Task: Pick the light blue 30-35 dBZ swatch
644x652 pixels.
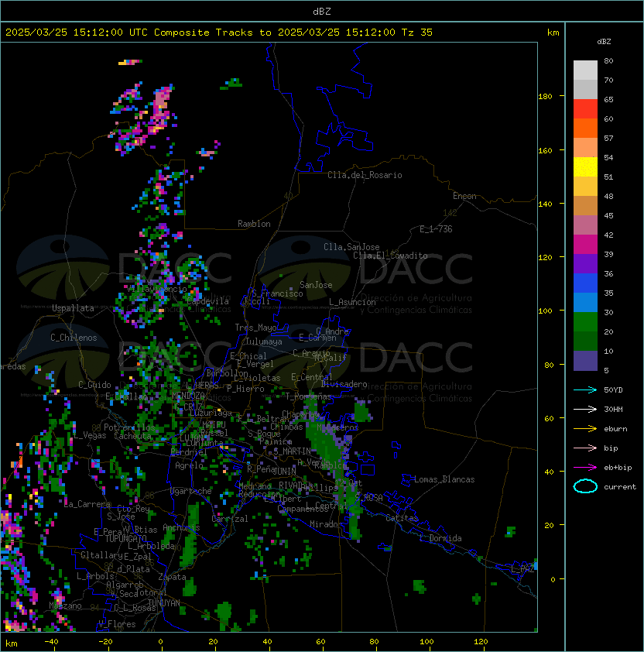Action: point(585,303)
